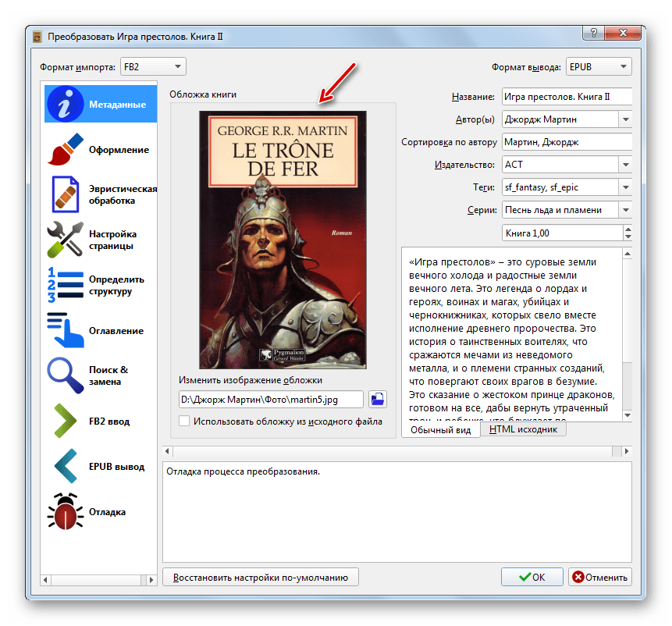Decrease the Книга series number
This screenshot has height=626, width=672.
click(x=628, y=237)
